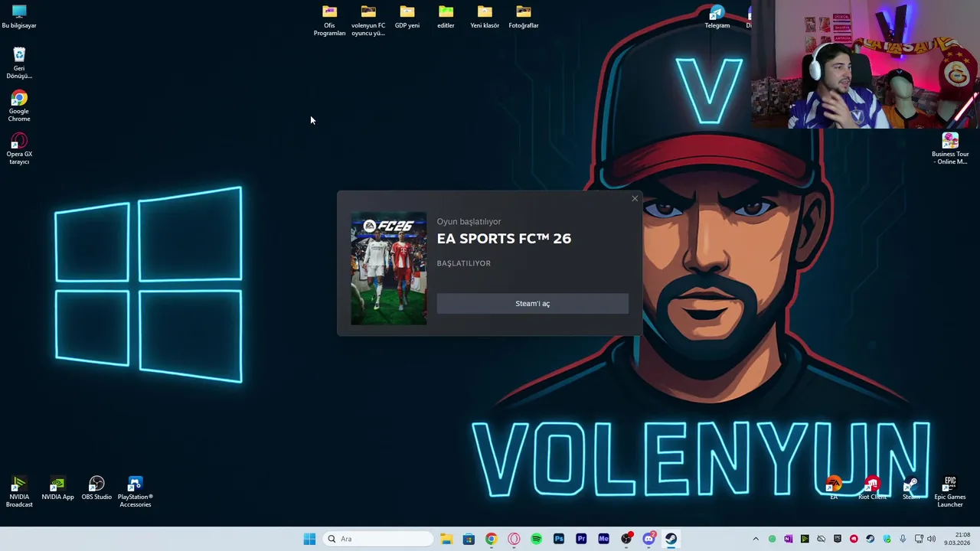Select the NVIDIA App desktop shortcut
Image resolution: width=980 pixels, height=551 pixels.
(x=57, y=488)
